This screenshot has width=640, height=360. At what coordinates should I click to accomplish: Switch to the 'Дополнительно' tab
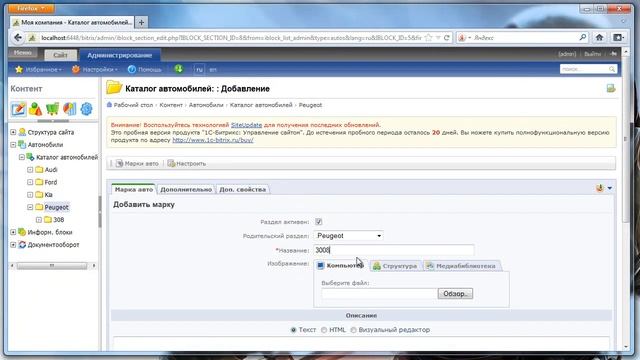186,189
